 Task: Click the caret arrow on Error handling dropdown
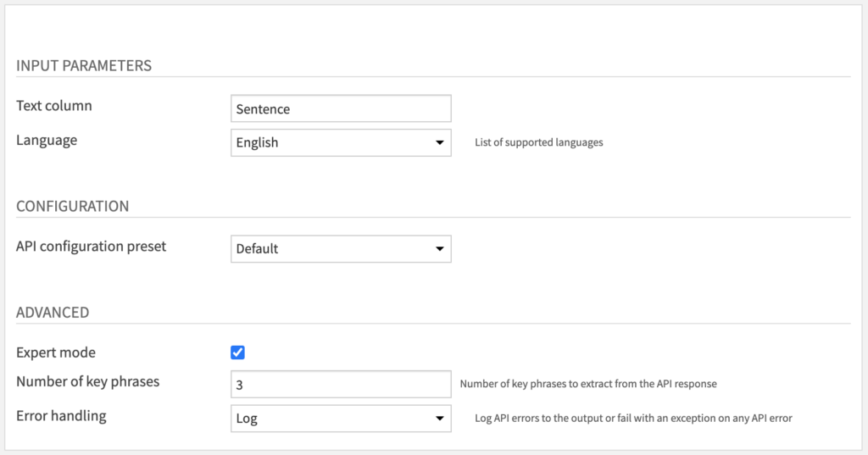440,419
